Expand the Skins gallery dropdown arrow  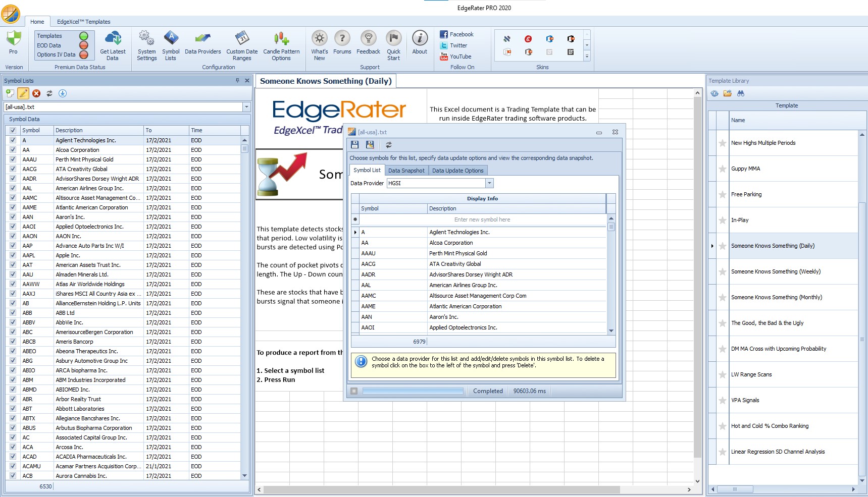pyautogui.click(x=587, y=57)
